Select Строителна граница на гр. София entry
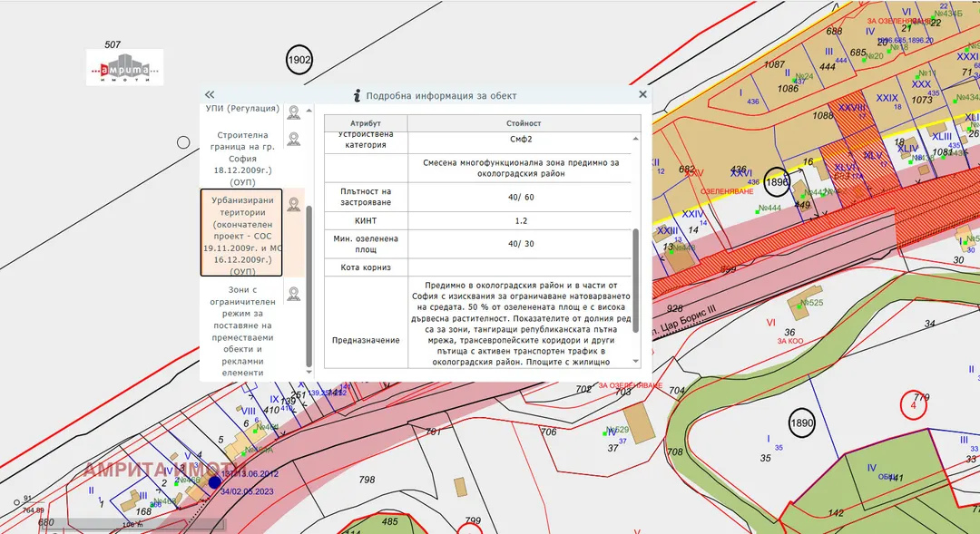This screenshot has height=534, width=980. [242, 159]
